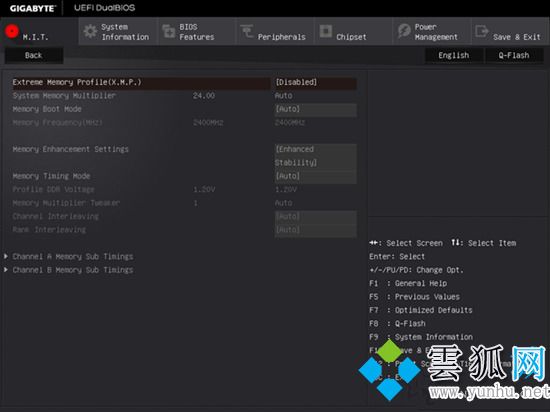Click System Memory Multiplier Auto value

[x=283, y=96]
